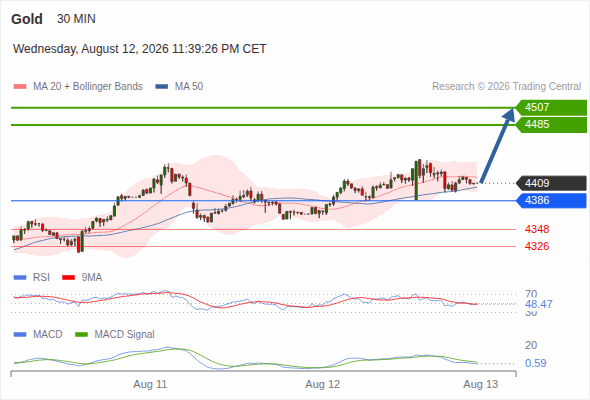Click the red 4348 support level label

click(x=537, y=229)
